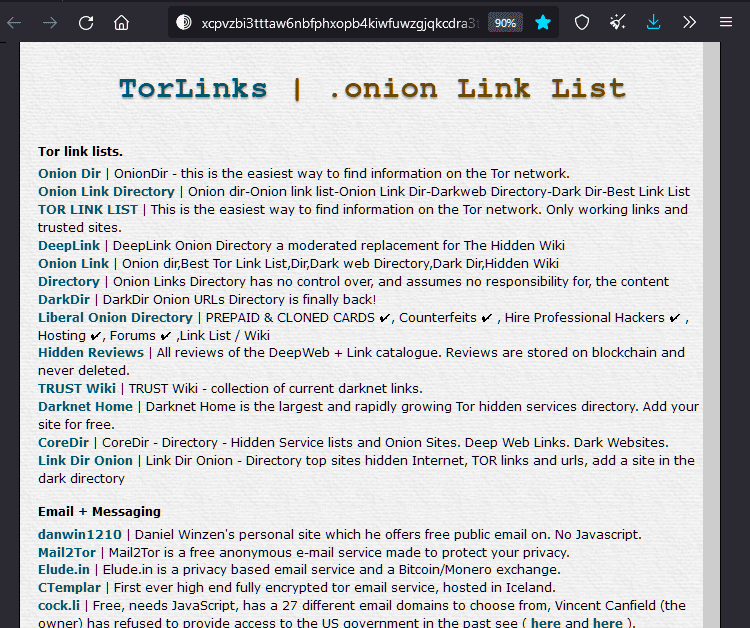Click the 'Email + Messaging' section heading
Image resolution: width=750 pixels, height=628 pixels.
click(99, 512)
